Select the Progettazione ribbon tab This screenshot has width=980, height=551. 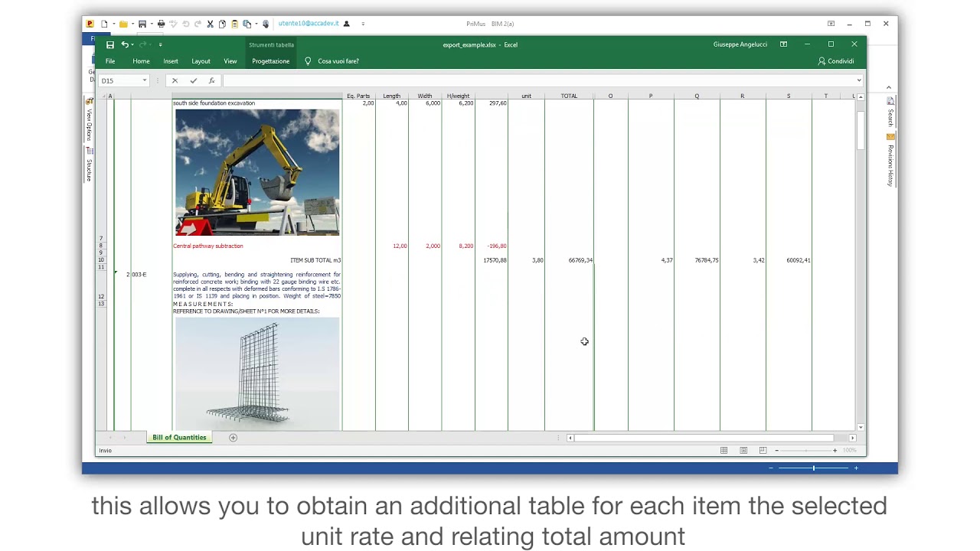(x=271, y=61)
